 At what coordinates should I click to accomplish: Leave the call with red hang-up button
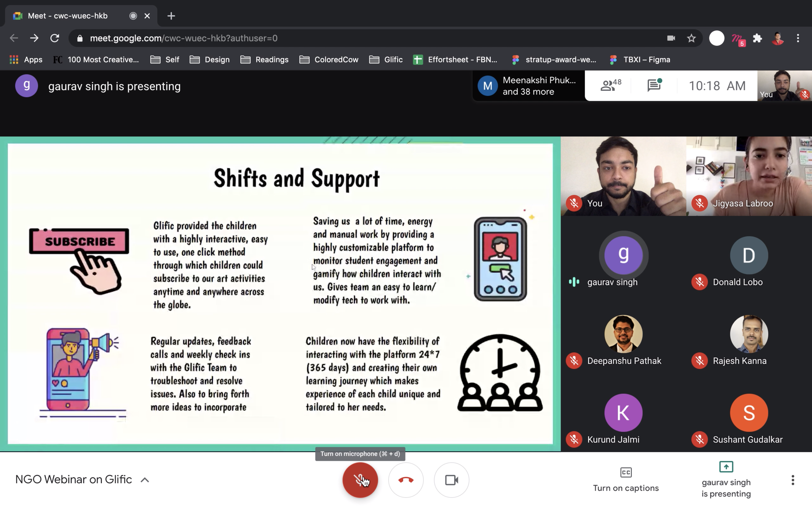coord(406,480)
